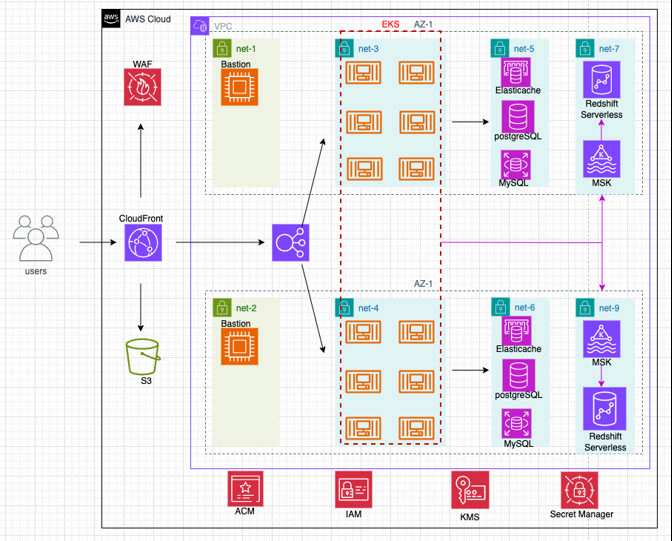Select the VPC cloud icon
672x541 pixels.
point(200,26)
